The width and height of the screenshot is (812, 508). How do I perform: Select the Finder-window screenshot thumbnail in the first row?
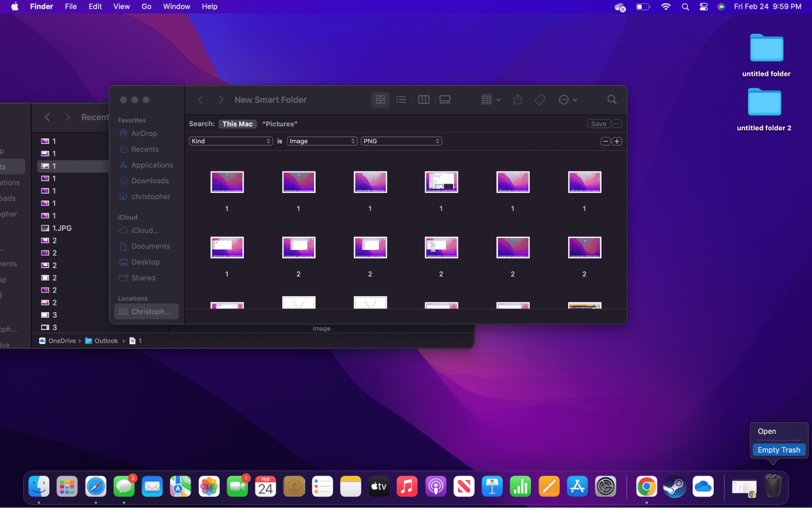point(441,182)
